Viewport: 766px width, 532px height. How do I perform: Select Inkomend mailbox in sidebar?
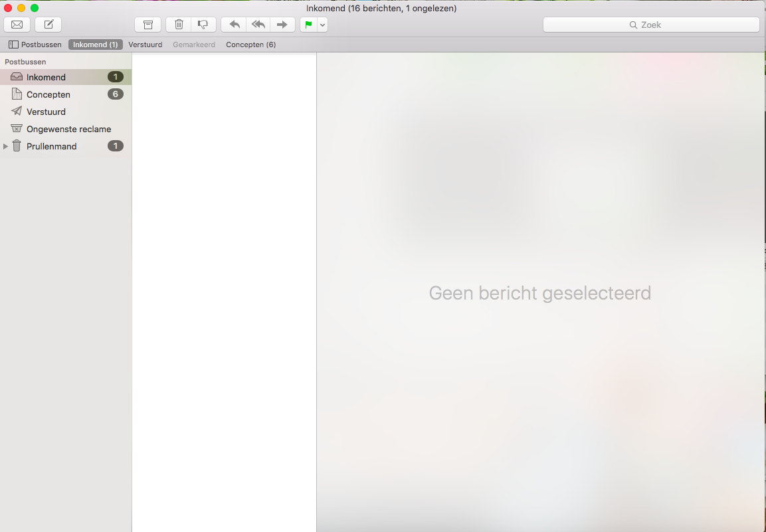[46, 77]
